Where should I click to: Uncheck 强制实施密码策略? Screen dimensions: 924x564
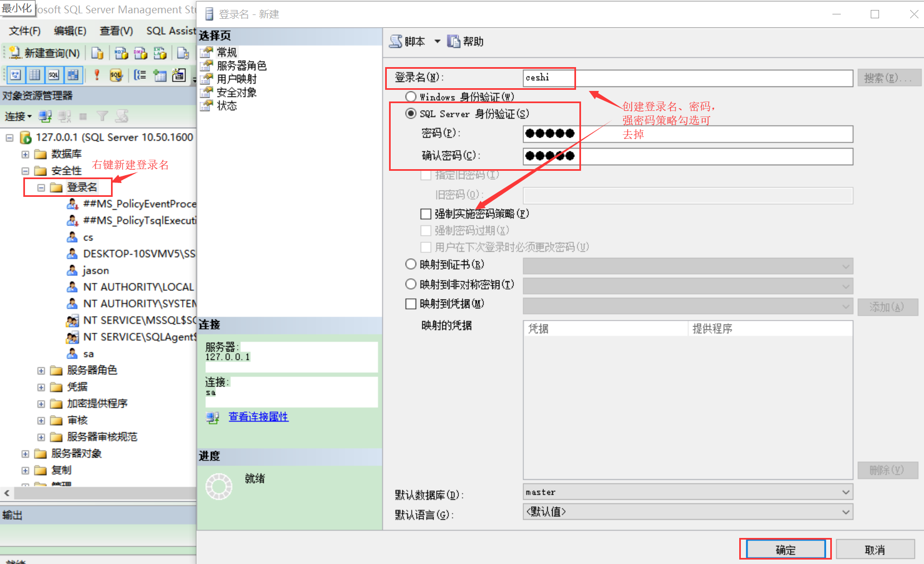pos(426,214)
